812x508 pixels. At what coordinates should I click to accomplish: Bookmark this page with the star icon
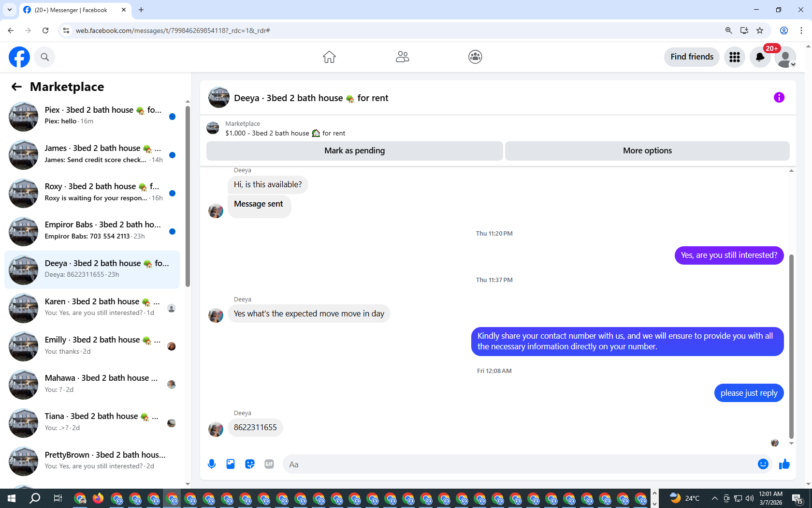click(x=760, y=30)
